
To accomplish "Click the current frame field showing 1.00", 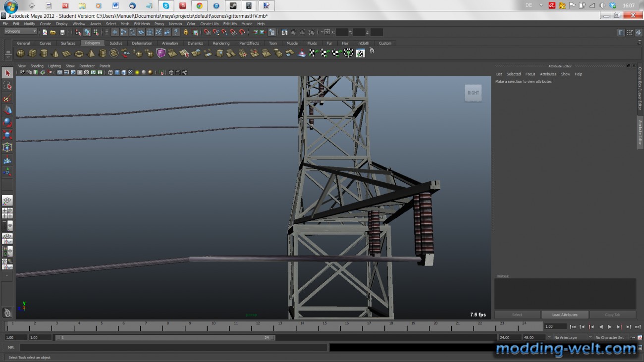I will [555, 327].
